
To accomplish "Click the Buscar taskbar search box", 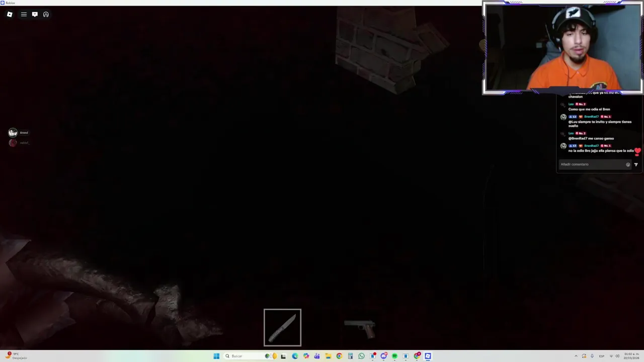I will tap(250, 356).
